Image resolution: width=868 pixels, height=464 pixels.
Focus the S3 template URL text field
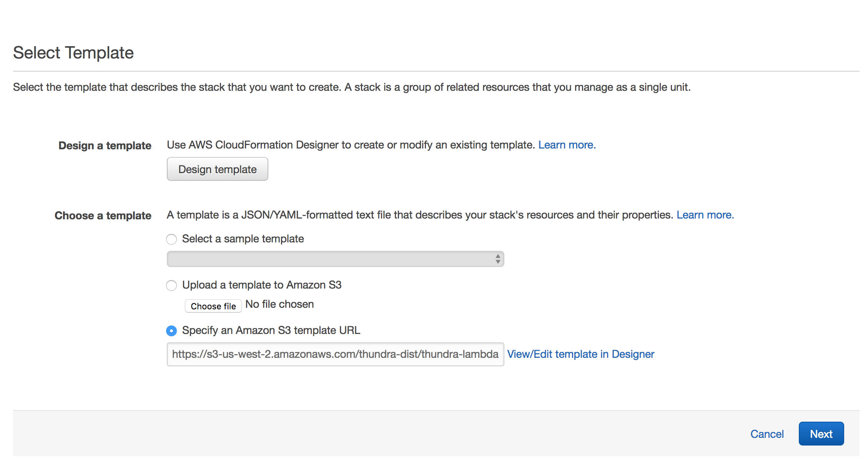(335, 354)
